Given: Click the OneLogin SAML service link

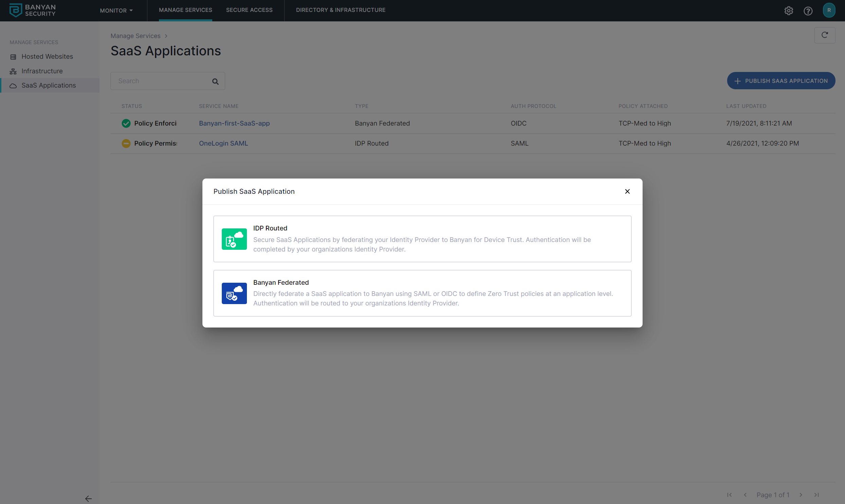Looking at the screenshot, I should click(x=223, y=143).
